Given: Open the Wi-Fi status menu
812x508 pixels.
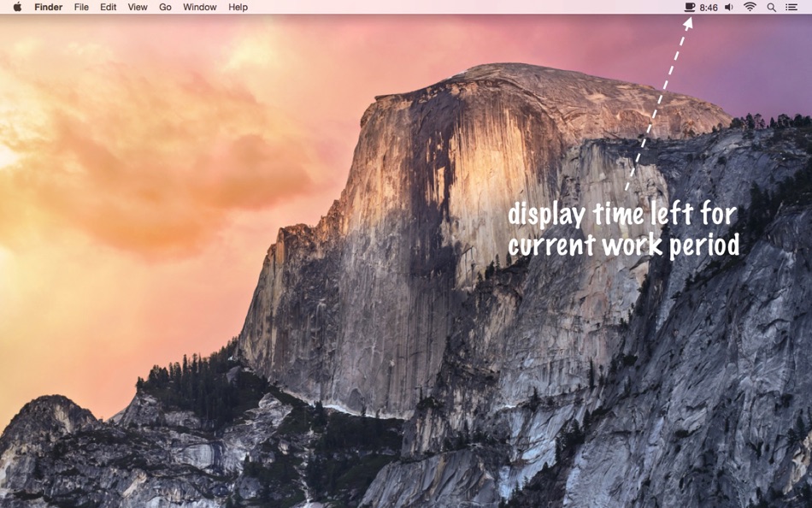Looking at the screenshot, I should click(x=750, y=7).
